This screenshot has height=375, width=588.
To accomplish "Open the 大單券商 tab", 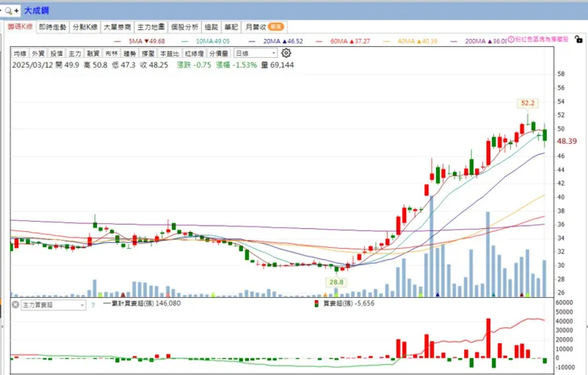I will click(118, 27).
